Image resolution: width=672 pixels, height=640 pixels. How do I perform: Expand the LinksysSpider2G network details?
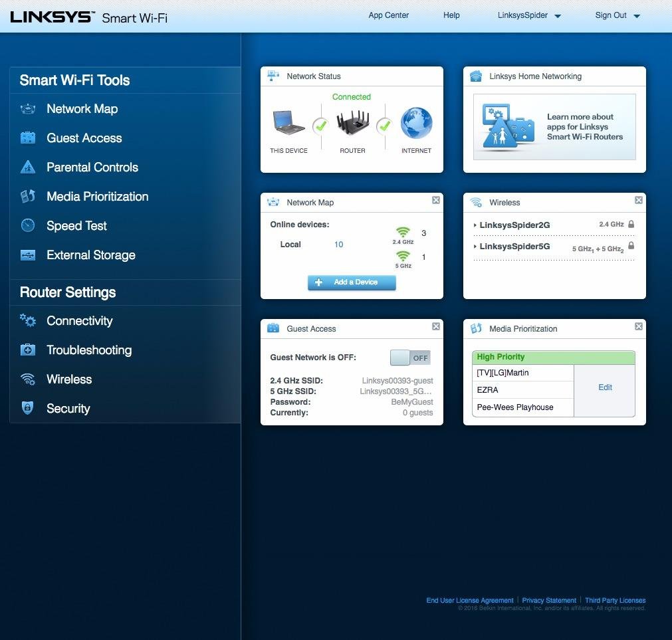pos(475,225)
